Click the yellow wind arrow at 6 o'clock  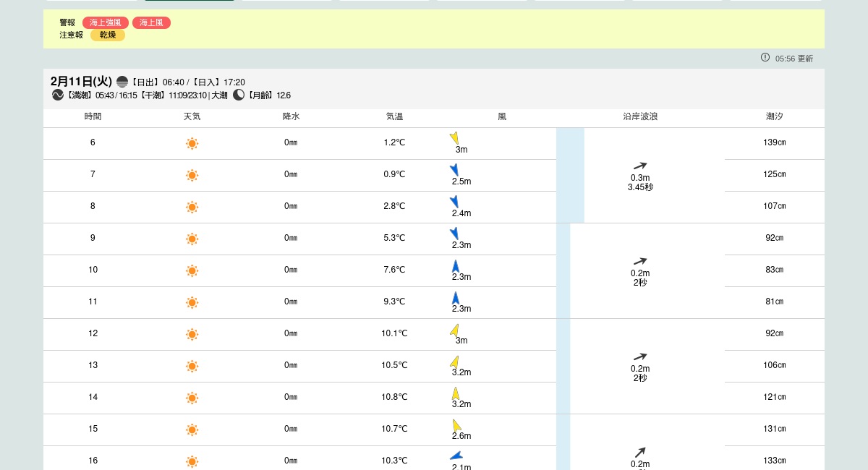pyautogui.click(x=454, y=138)
